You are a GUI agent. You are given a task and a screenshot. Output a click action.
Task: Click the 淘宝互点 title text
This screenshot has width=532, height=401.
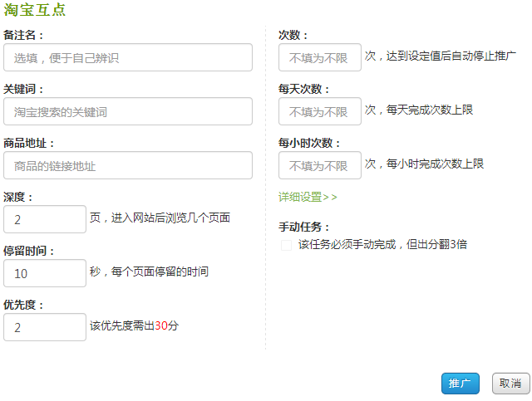[35, 10]
